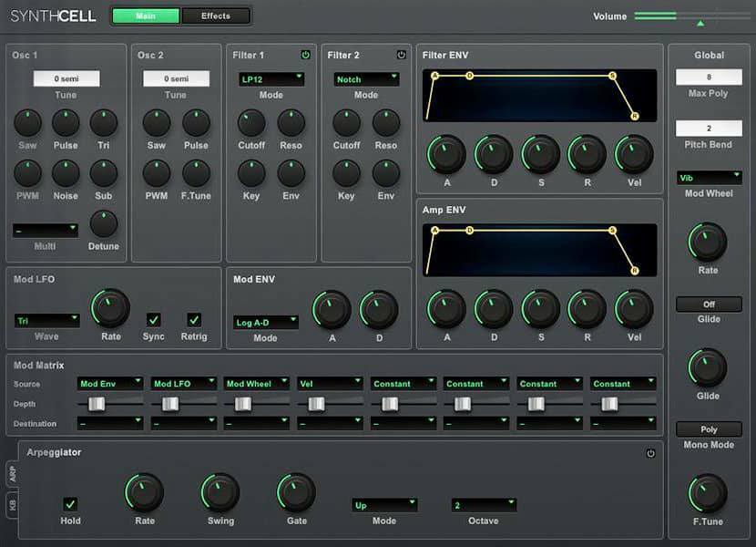This screenshot has height=547, width=756.
Task: Click the Arpeggiator Swing knob
Action: point(220,493)
